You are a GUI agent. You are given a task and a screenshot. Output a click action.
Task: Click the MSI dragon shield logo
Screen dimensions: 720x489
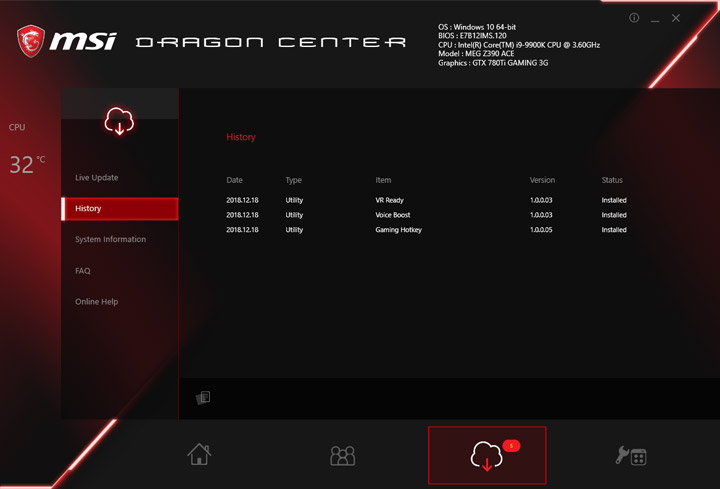[x=31, y=41]
